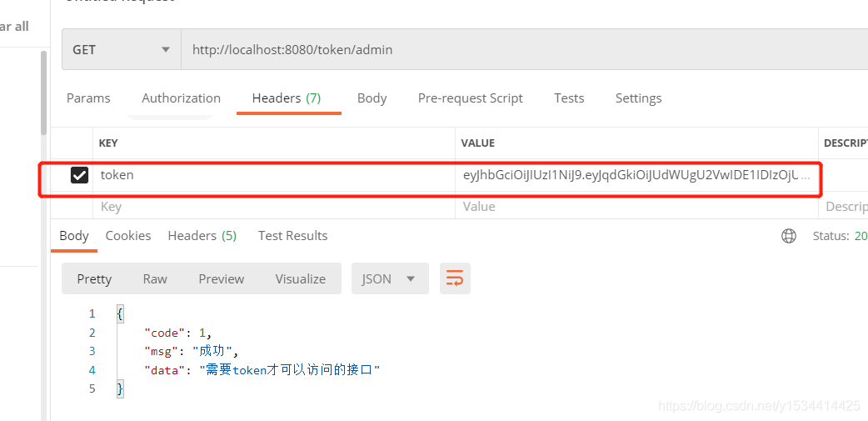Open the Pre-request Script tab

click(470, 98)
